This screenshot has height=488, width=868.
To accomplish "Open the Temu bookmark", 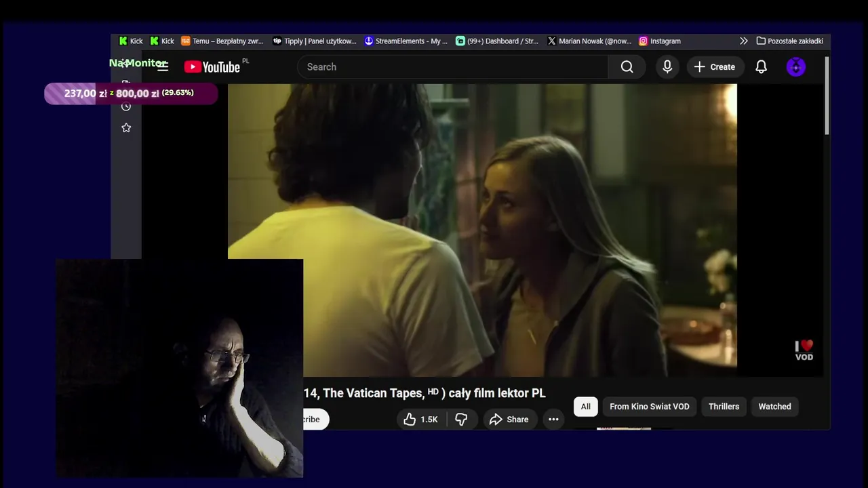I will click(222, 41).
